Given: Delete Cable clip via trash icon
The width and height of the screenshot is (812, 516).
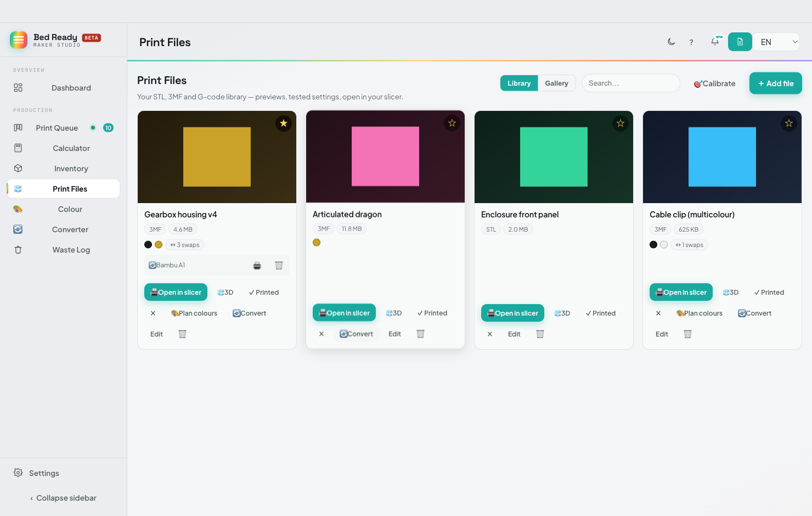Looking at the screenshot, I should click(x=688, y=334).
